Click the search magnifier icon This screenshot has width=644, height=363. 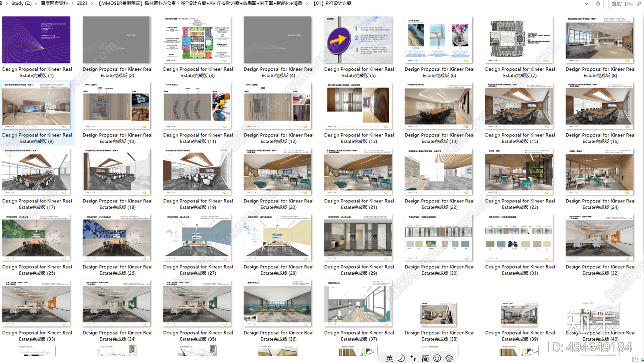[x=639, y=4]
